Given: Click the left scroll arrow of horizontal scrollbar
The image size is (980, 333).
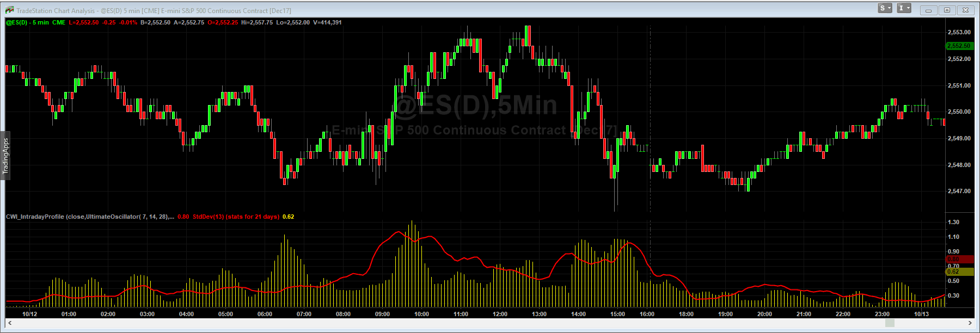Looking at the screenshot, I should click(x=10, y=323).
